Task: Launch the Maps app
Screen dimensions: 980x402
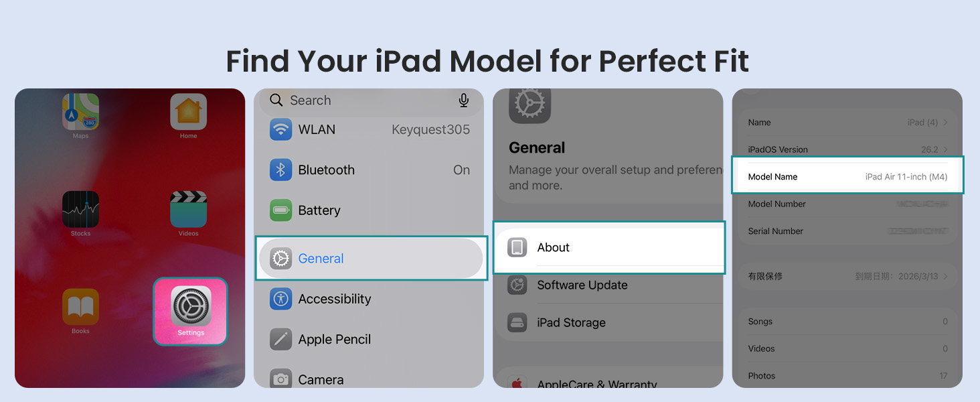Action: [80, 112]
